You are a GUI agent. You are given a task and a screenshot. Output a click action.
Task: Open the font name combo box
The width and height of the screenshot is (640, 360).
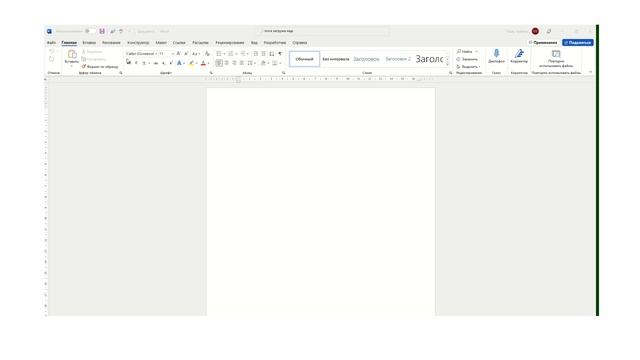pyautogui.click(x=141, y=54)
